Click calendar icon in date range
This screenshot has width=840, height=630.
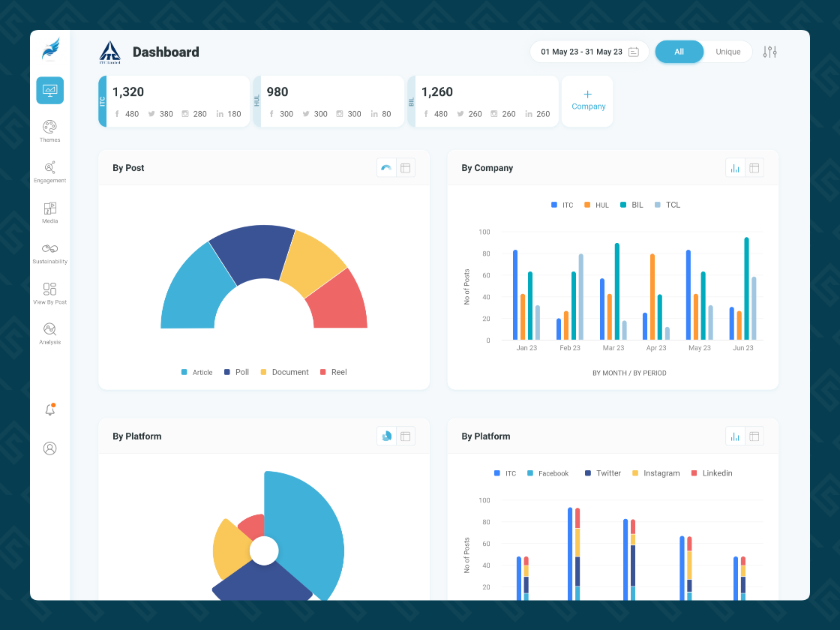pos(634,52)
